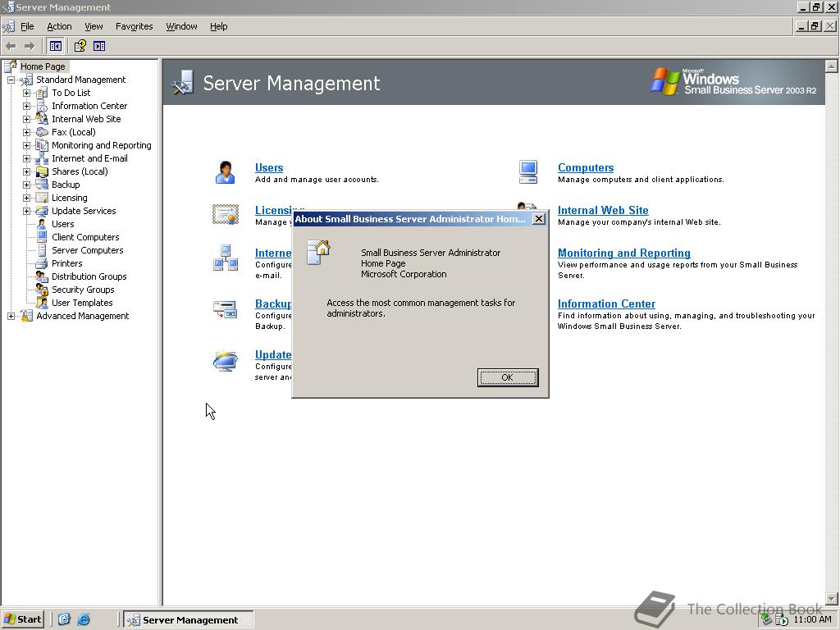Screen dimensions: 840x630
Task: Click the Users person icon on home page
Action: pos(225,172)
